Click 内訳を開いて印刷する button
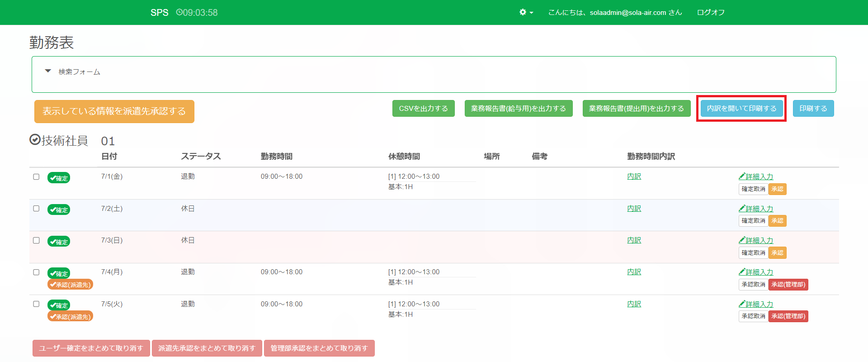 741,109
